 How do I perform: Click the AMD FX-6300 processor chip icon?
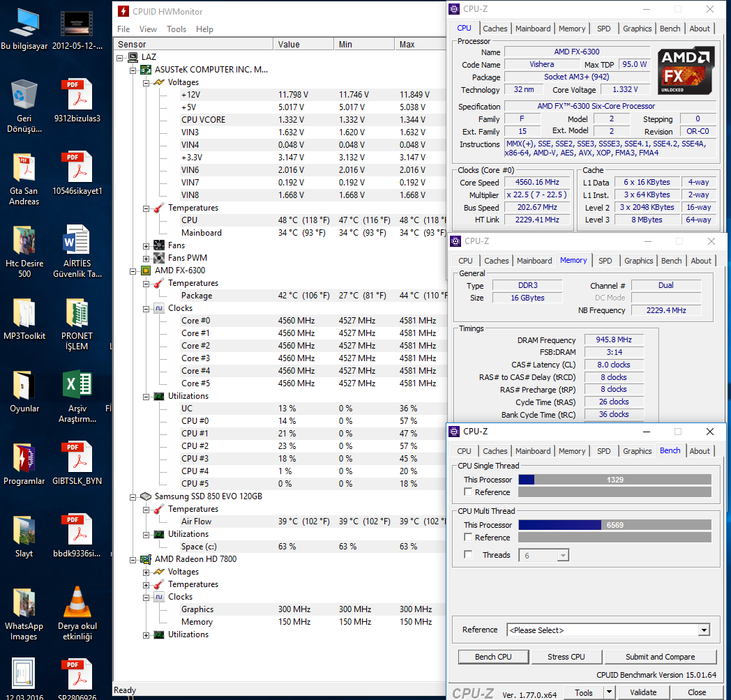[x=146, y=271]
